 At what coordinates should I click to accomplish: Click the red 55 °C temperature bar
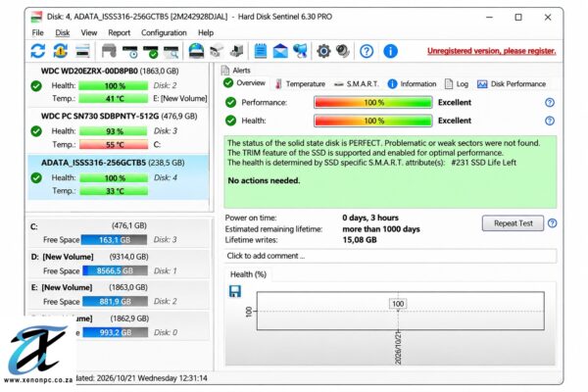point(114,144)
